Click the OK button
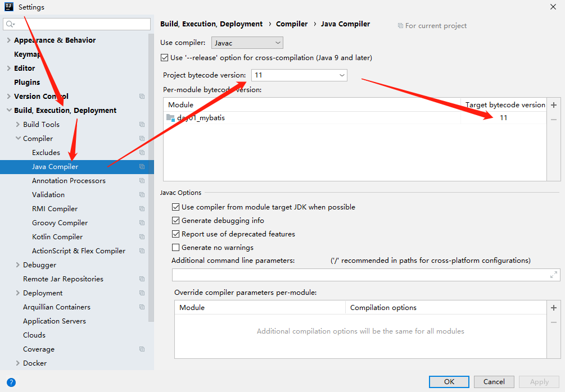565x392 pixels. point(449,381)
